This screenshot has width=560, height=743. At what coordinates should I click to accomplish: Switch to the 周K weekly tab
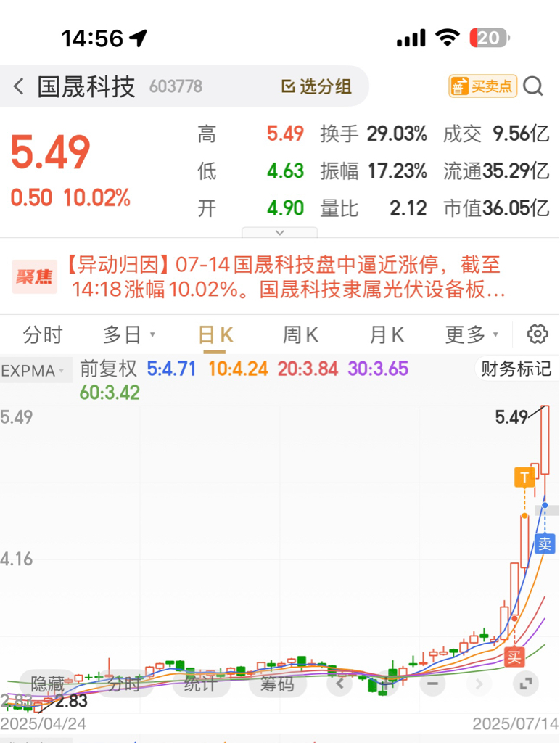[300, 335]
